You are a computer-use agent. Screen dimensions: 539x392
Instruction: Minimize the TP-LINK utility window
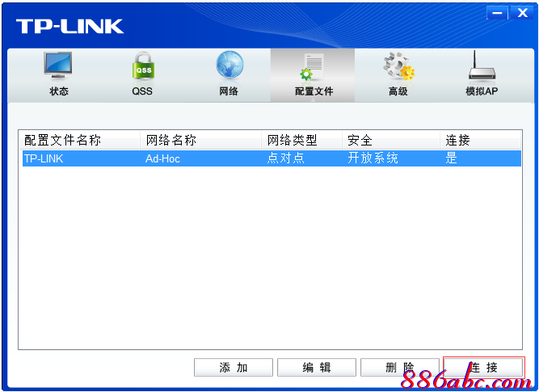[497, 13]
